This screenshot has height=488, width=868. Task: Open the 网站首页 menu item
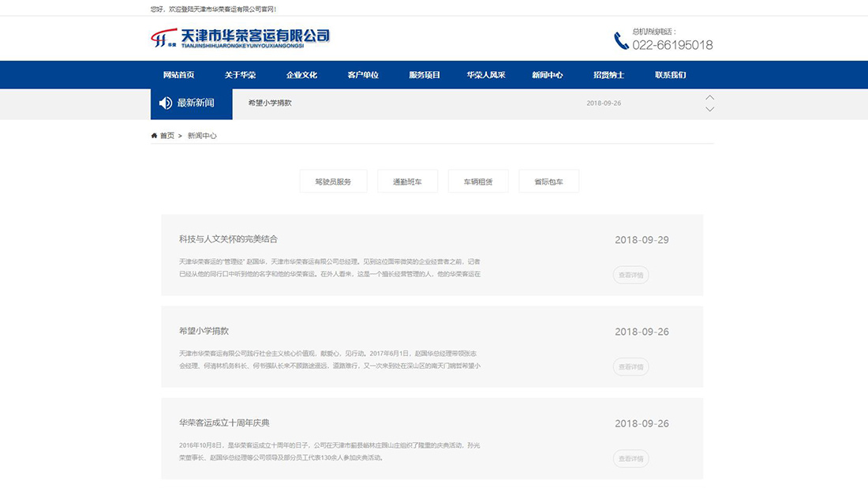click(178, 75)
